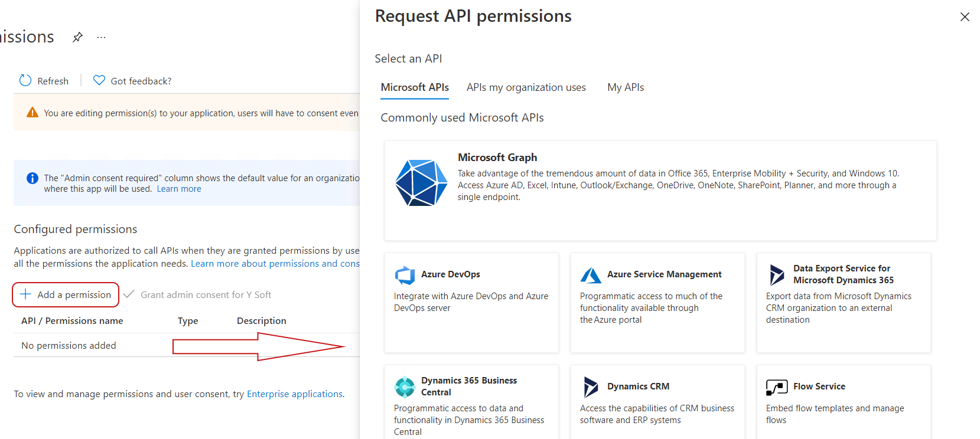Image resolution: width=980 pixels, height=439 pixels.
Task: Refresh the permissions list
Action: click(44, 81)
